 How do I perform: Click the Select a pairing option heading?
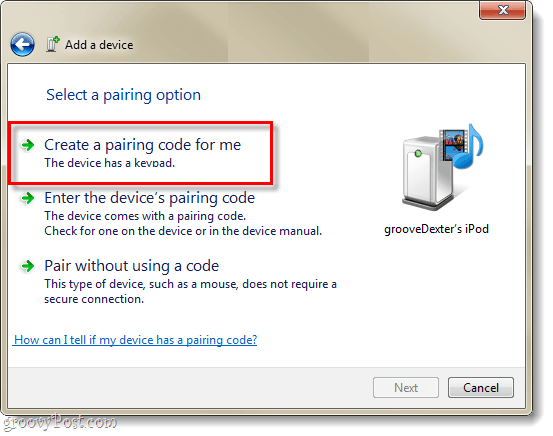pos(123,95)
